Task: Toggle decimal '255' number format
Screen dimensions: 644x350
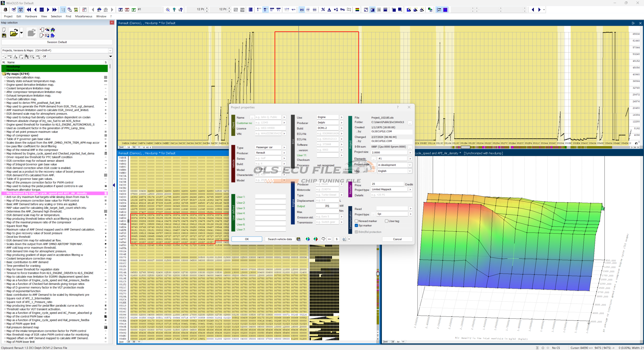Action: coord(302,10)
